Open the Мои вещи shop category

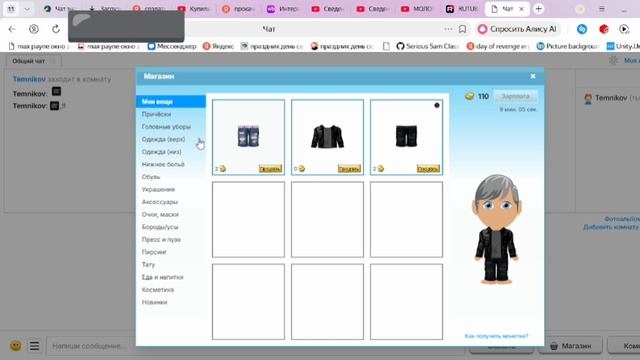[171, 102]
